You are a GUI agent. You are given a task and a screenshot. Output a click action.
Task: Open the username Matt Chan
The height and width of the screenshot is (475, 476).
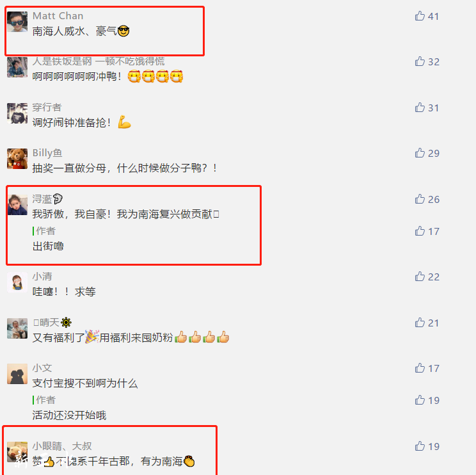58,16
